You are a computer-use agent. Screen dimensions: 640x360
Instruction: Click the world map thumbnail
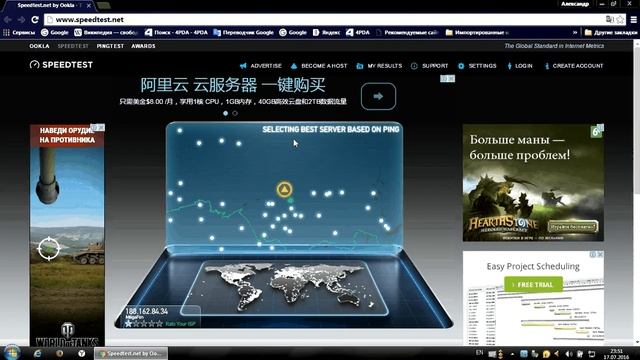click(284, 288)
